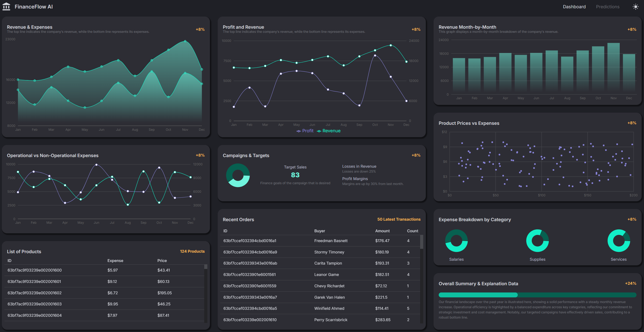Image resolution: width=644 pixels, height=332 pixels.
Task: Click product ID 63bf7ac9f03239e002001601
Action: pyautogui.click(x=34, y=282)
